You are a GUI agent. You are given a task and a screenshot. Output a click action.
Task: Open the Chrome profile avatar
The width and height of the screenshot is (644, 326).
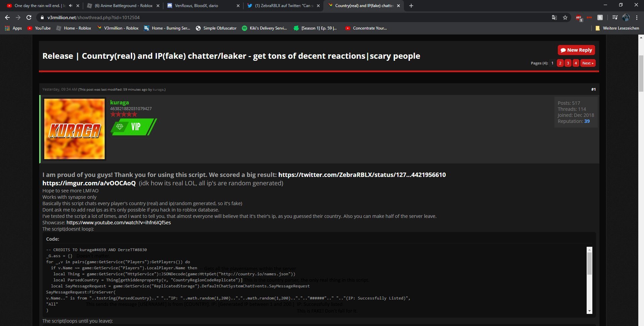(626, 17)
